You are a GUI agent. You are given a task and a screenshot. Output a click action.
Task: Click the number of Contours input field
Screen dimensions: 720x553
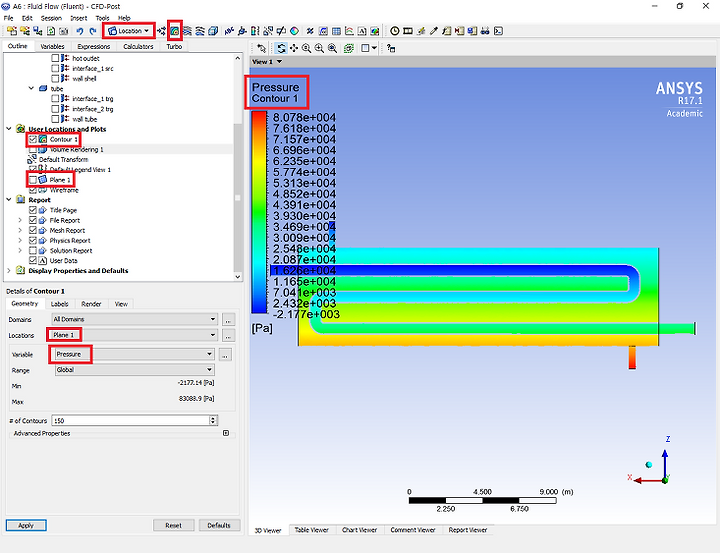tap(131, 420)
